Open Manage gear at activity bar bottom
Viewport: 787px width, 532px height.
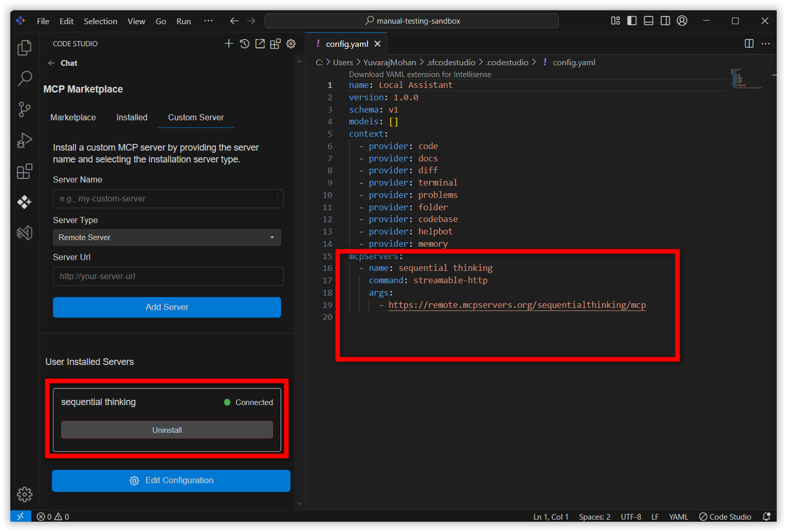pos(24,494)
